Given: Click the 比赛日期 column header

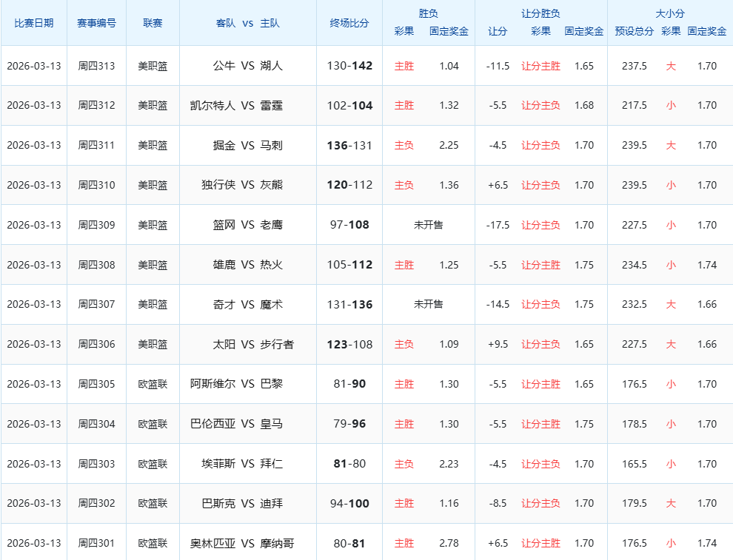Looking at the screenshot, I should (x=33, y=23).
